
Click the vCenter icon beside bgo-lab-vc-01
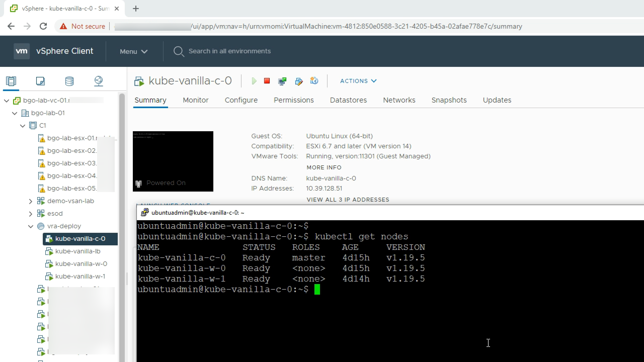pyautogui.click(x=17, y=101)
